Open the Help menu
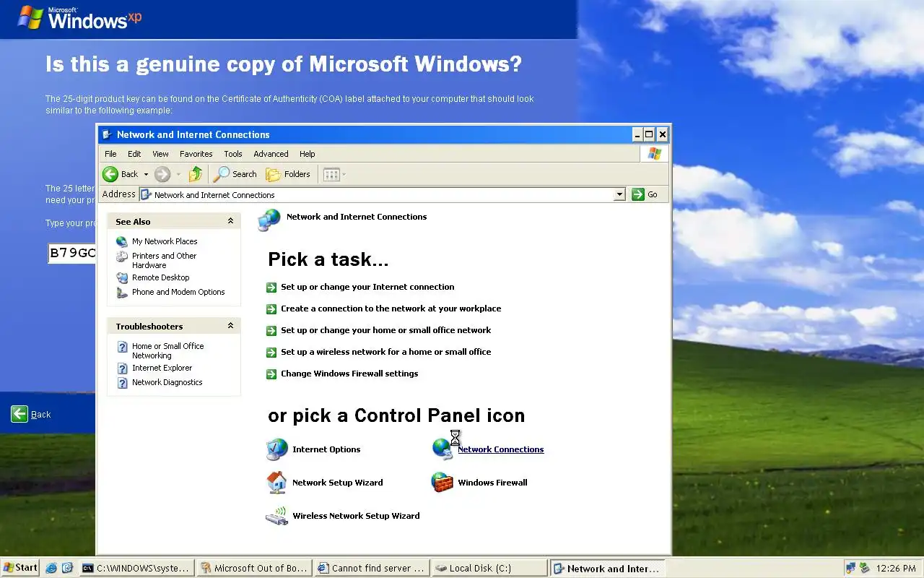This screenshot has height=578, width=924. coord(308,154)
